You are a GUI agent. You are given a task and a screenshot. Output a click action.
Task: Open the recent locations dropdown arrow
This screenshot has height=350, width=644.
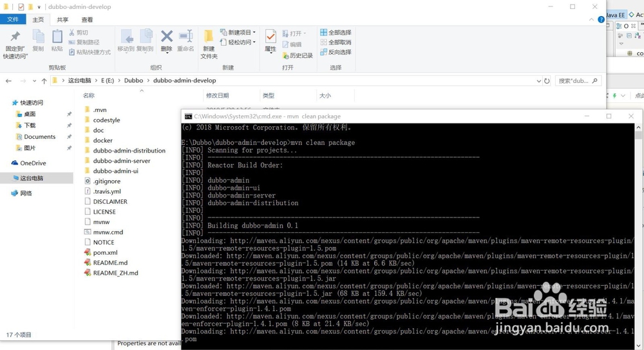[x=34, y=81]
